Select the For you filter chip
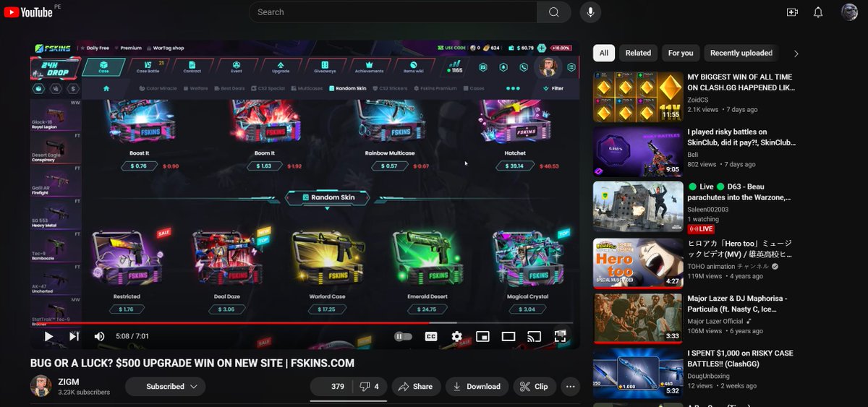Screen dimensions: 868x407 click(x=681, y=53)
